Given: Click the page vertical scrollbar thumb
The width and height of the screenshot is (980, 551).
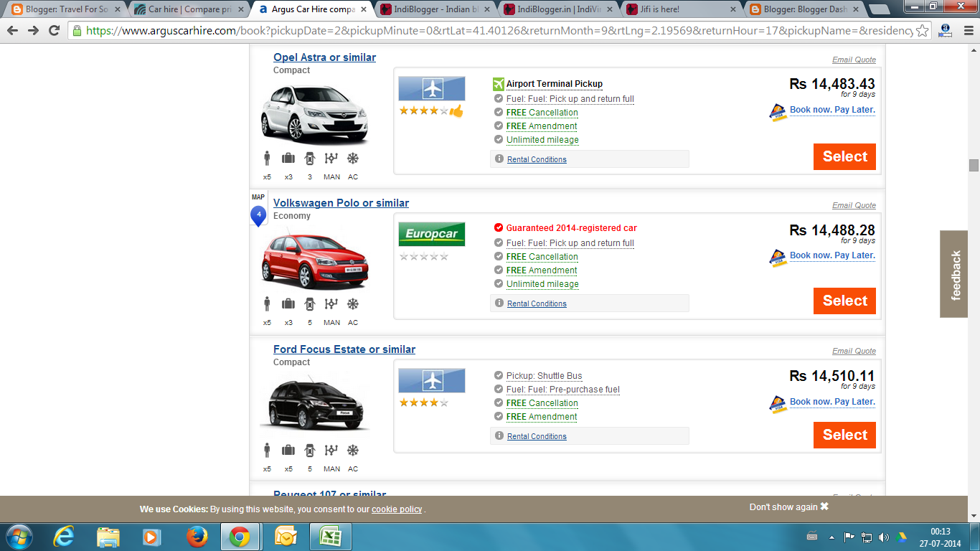Looking at the screenshot, I should pyautogui.click(x=974, y=165).
